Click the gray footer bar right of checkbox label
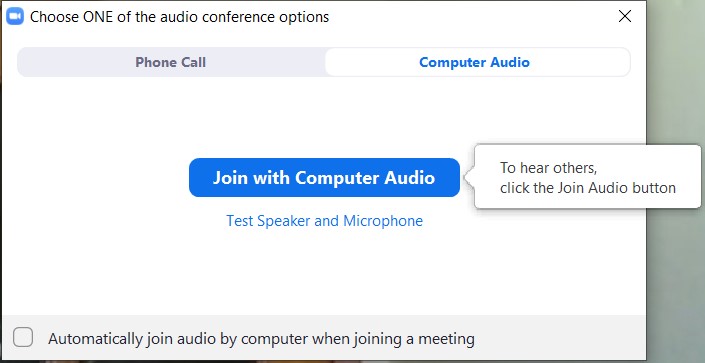The image size is (705, 363). tap(560, 338)
